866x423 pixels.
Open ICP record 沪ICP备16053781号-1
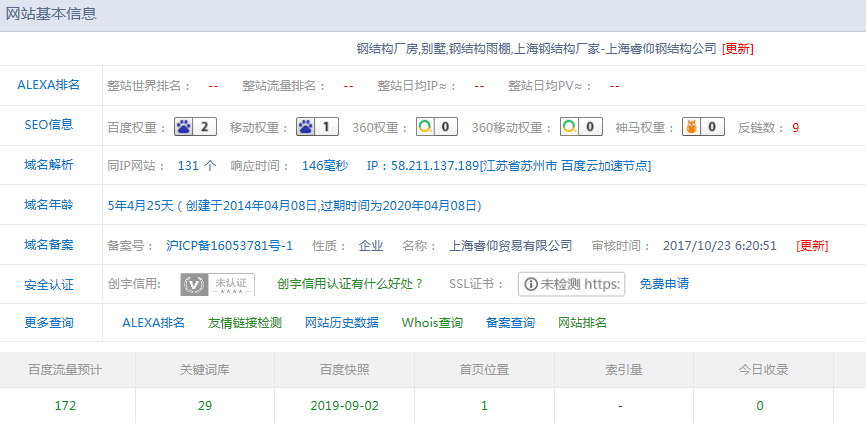(229, 246)
